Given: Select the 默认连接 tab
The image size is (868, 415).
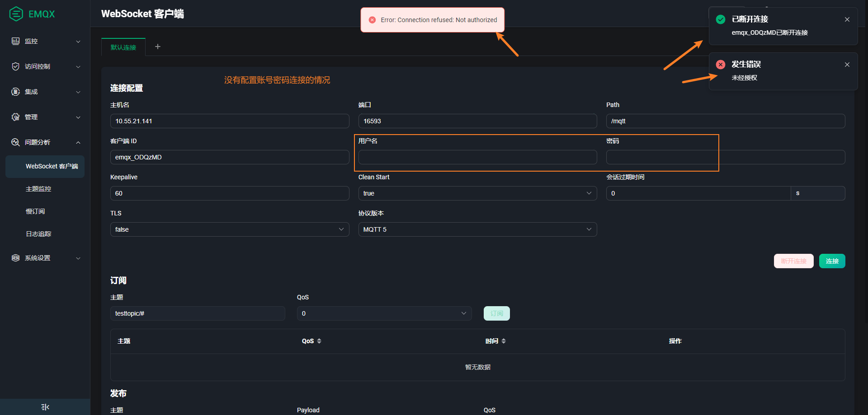Looking at the screenshot, I should click(123, 47).
